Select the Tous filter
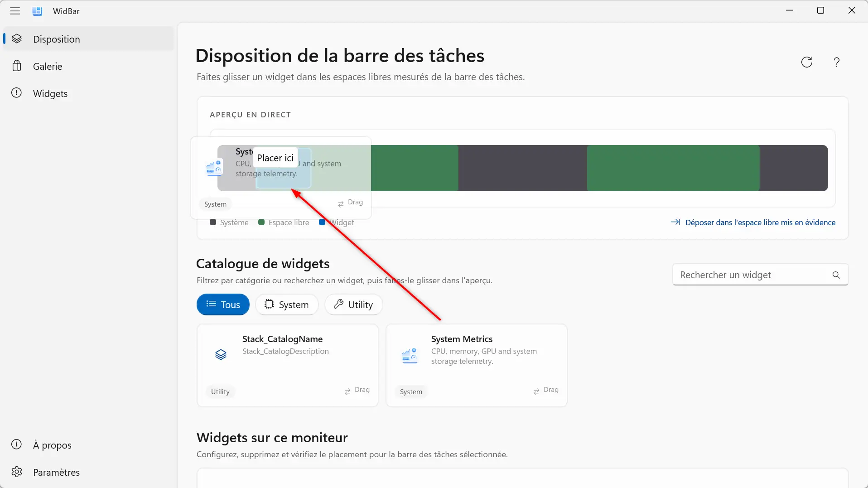This screenshot has height=488, width=868. tap(223, 304)
